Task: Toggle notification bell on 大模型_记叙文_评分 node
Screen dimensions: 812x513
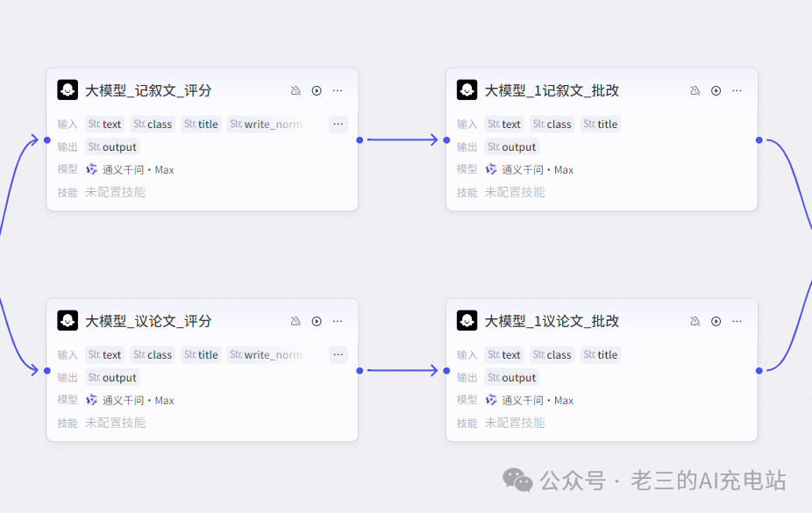Action: click(x=296, y=90)
